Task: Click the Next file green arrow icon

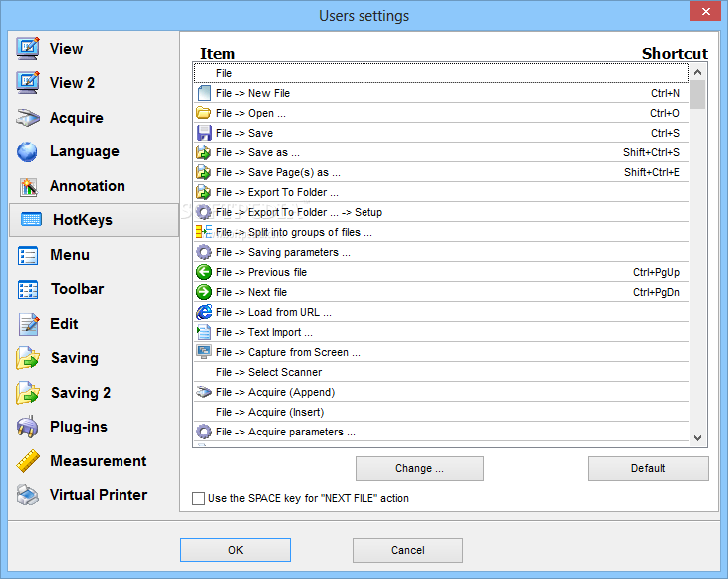Action: pos(204,292)
